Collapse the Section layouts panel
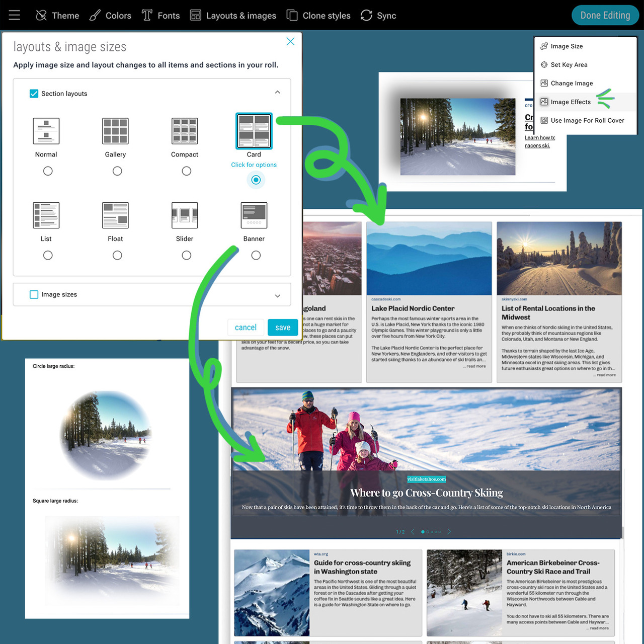This screenshot has height=644, width=644. point(278,93)
